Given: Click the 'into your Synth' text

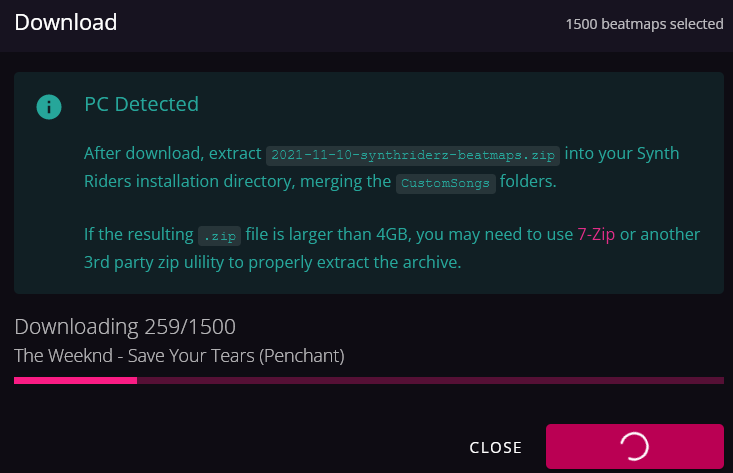Looking at the screenshot, I should click(622, 153).
